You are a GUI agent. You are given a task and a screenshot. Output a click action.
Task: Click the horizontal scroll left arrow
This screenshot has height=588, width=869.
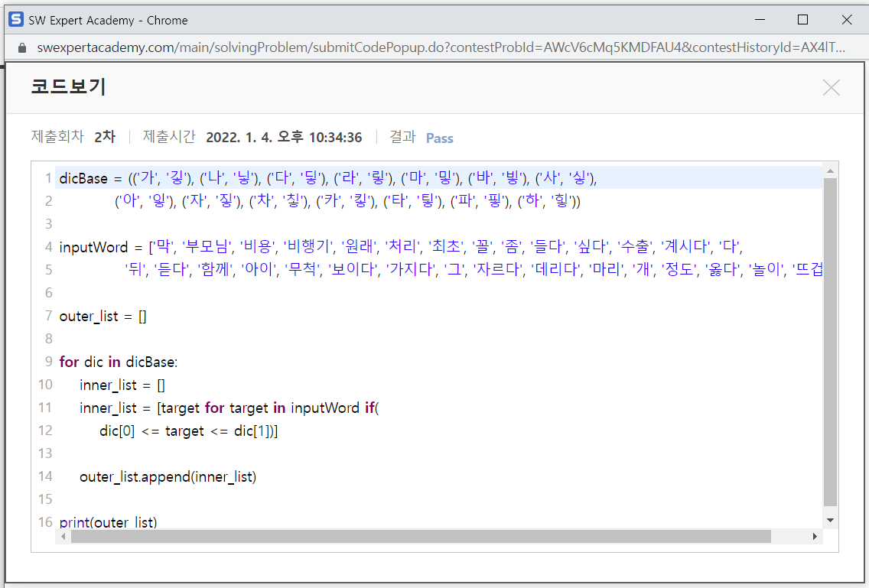(x=63, y=537)
